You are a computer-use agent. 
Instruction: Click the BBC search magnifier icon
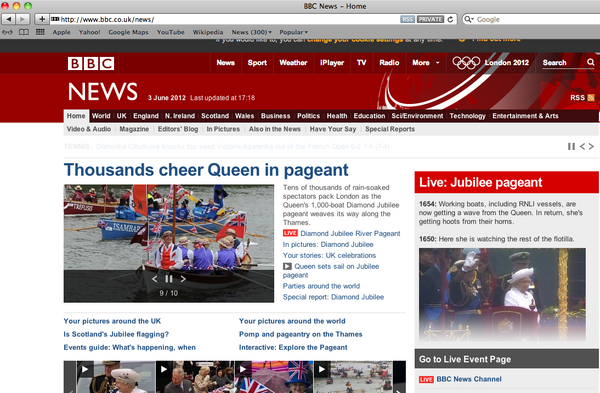pyautogui.click(x=591, y=62)
